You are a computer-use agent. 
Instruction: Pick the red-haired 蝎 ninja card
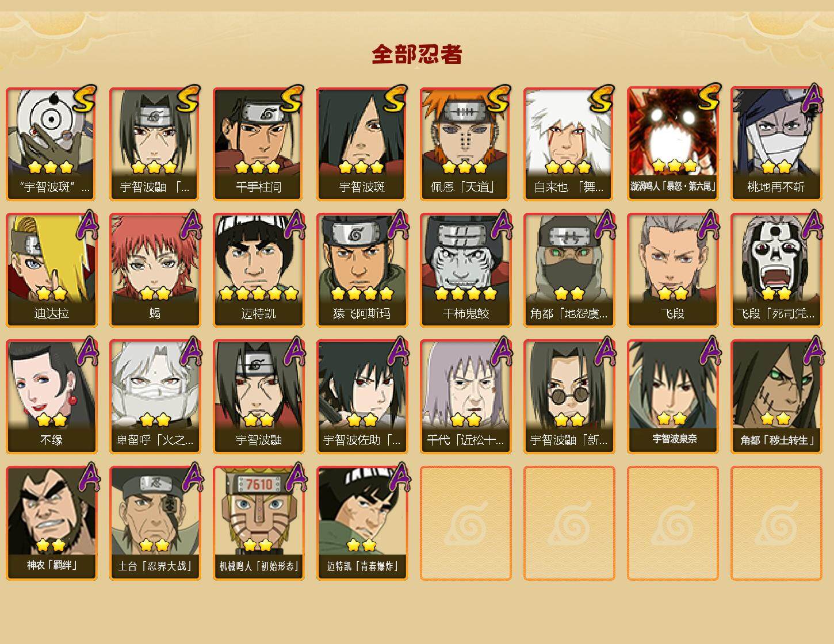155,270
